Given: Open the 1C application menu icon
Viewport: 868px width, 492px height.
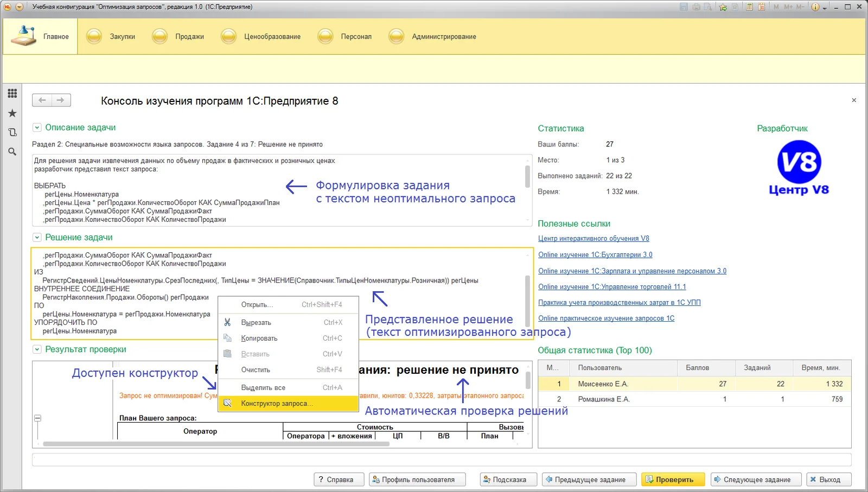Looking at the screenshot, I should (8, 7).
